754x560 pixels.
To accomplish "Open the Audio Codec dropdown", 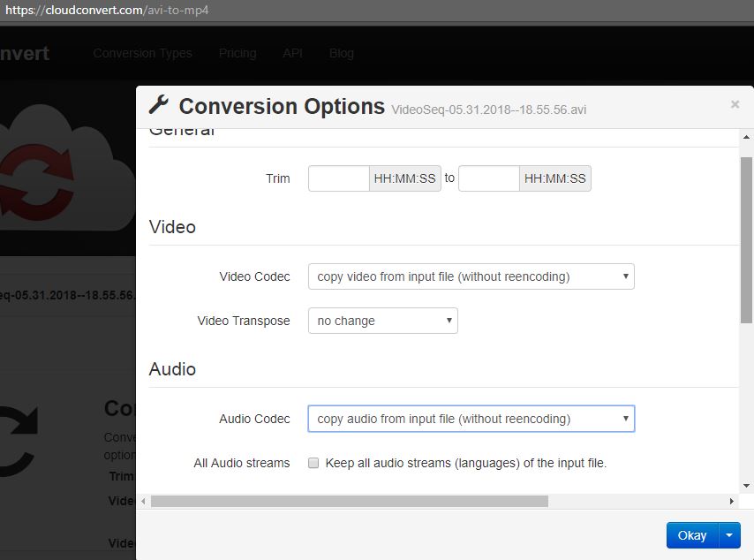I will [471, 419].
